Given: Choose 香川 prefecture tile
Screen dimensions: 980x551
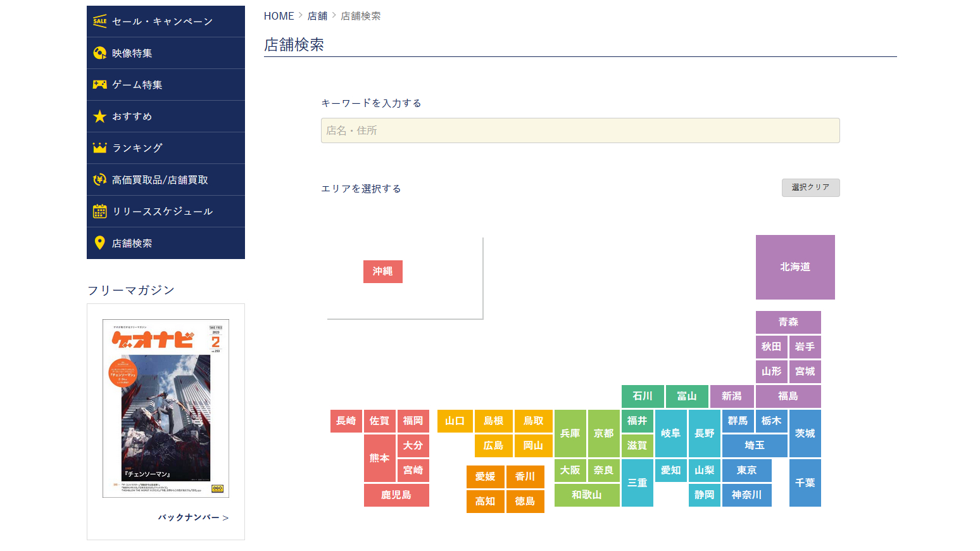Looking at the screenshot, I should coord(525,477).
